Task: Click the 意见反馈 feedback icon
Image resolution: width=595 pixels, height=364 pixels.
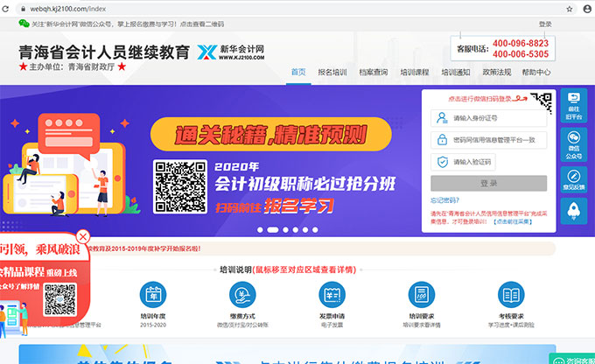Action: click(x=574, y=178)
